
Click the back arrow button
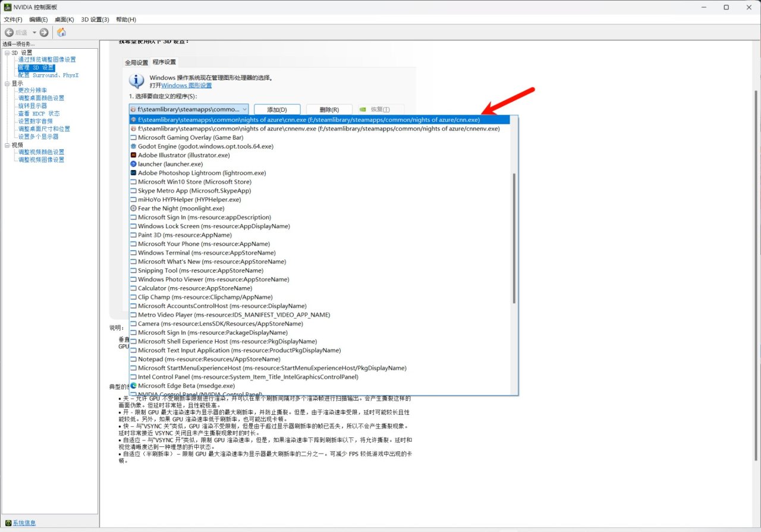coord(9,32)
